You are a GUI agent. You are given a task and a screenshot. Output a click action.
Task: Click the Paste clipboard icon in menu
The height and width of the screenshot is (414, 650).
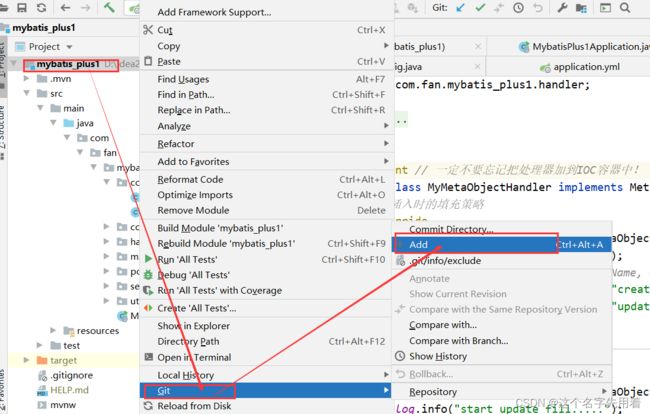[x=148, y=61]
